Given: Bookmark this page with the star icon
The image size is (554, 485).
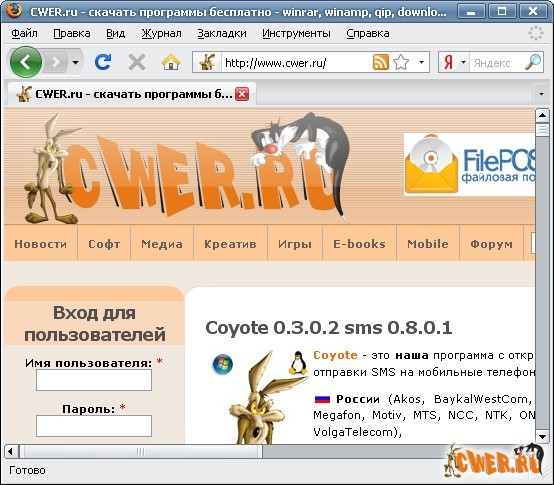Looking at the screenshot, I should [401, 63].
